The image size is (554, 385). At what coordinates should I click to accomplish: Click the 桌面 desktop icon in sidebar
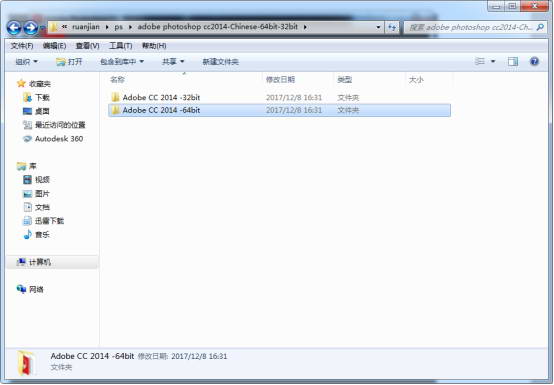(27, 111)
